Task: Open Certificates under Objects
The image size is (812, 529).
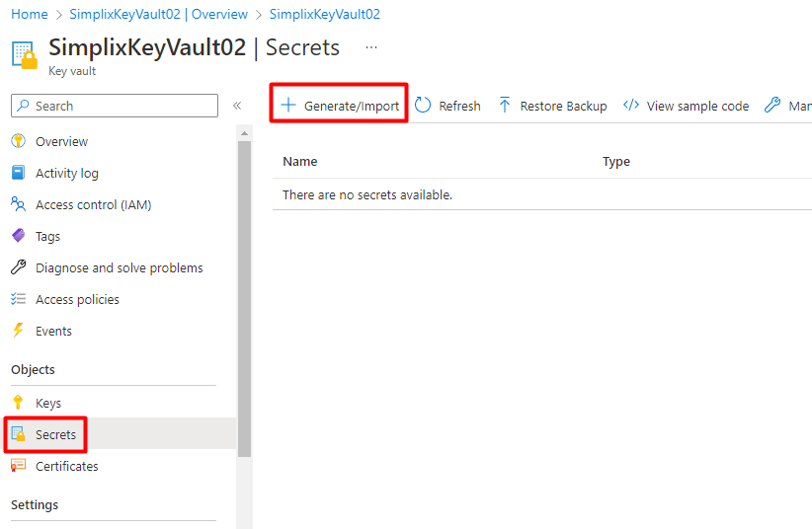Action: tap(67, 466)
